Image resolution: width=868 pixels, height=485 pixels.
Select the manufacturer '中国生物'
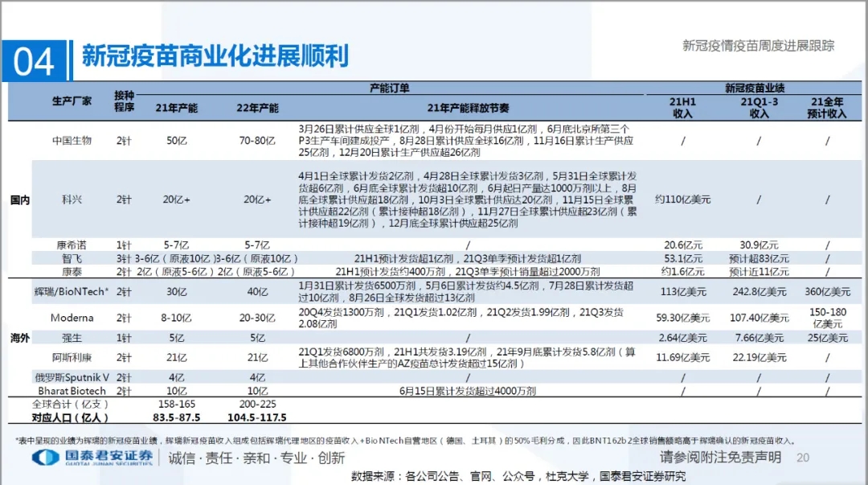click(72, 141)
